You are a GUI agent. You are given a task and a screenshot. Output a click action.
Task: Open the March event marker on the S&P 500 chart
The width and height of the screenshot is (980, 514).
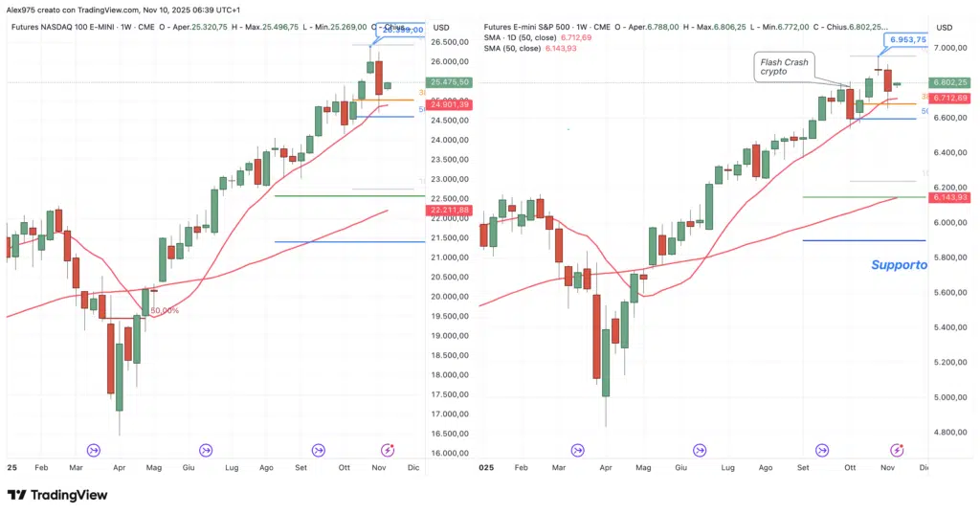[x=578, y=450]
